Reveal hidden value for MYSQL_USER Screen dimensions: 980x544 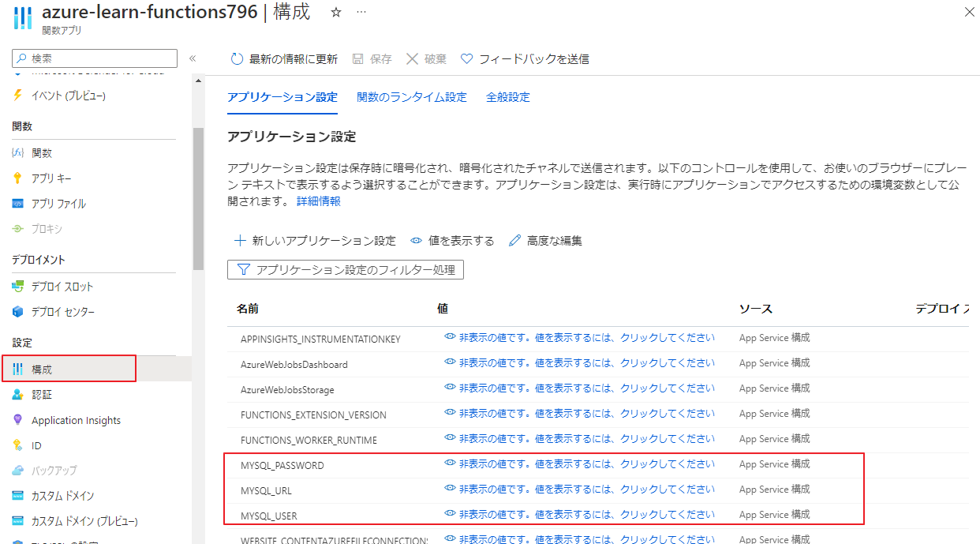pyautogui.click(x=580, y=514)
